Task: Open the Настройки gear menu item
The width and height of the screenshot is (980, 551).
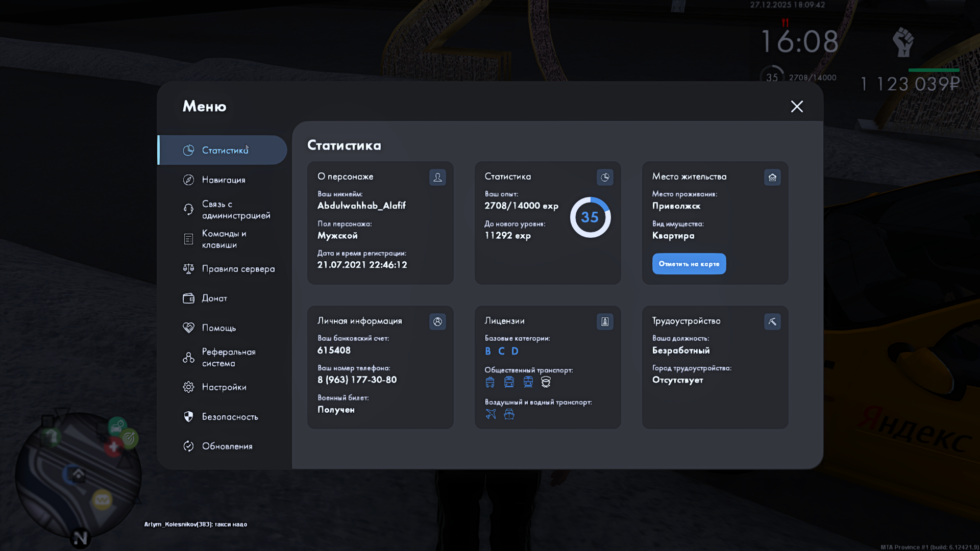Action: 224,387
